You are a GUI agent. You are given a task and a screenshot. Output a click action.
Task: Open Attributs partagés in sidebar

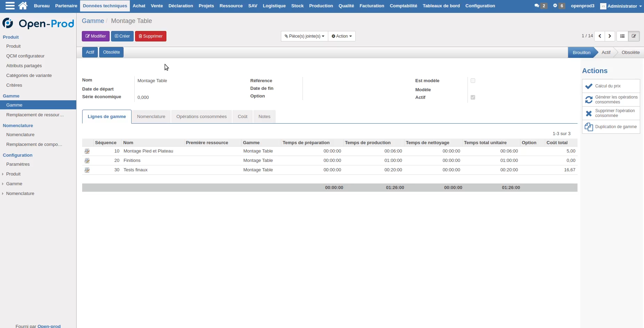24,66
